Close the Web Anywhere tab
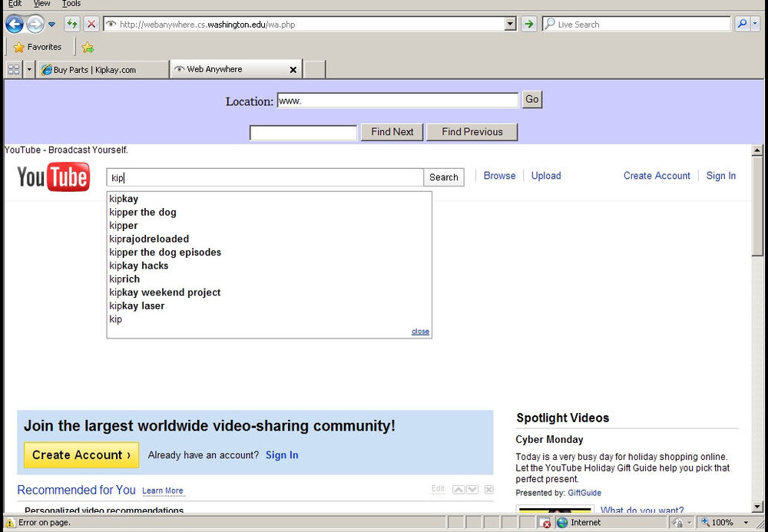The width and height of the screenshot is (768, 532). (293, 70)
